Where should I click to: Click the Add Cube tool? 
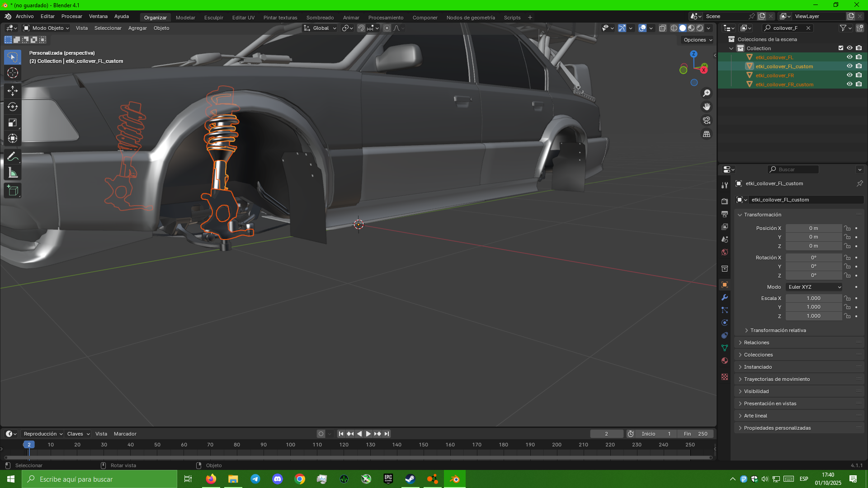[x=12, y=191]
